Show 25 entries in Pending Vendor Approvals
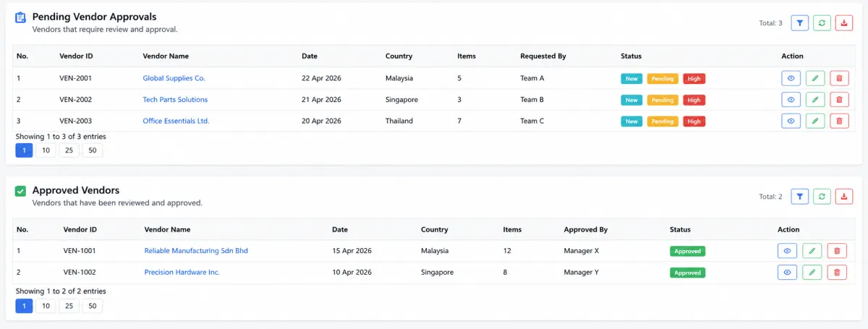Image resolution: width=868 pixels, height=329 pixels. point(69,150)
